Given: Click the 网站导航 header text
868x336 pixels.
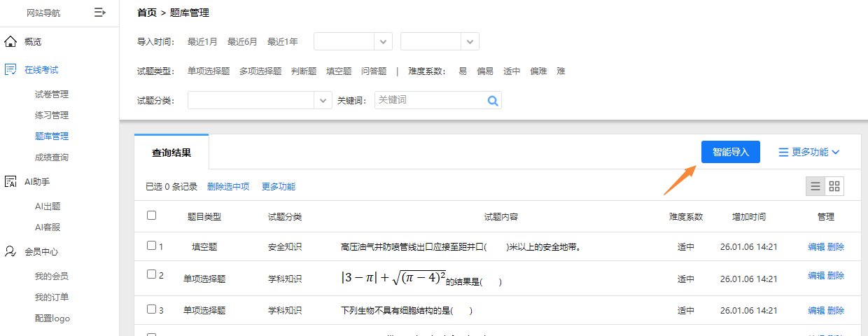Looking at the screenshot, I should click(43, 13).
